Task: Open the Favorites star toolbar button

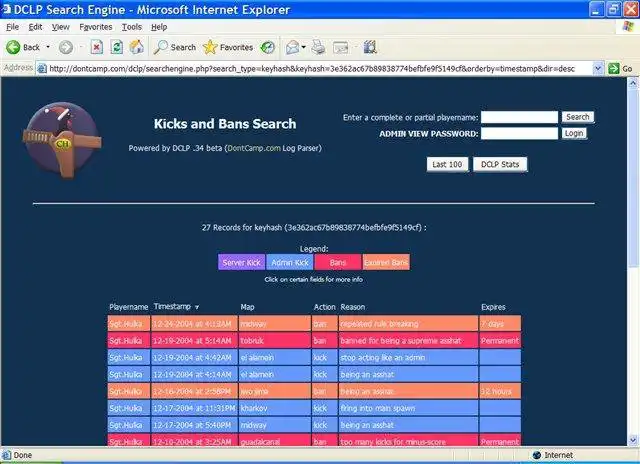Action: [x=228, y=47]
